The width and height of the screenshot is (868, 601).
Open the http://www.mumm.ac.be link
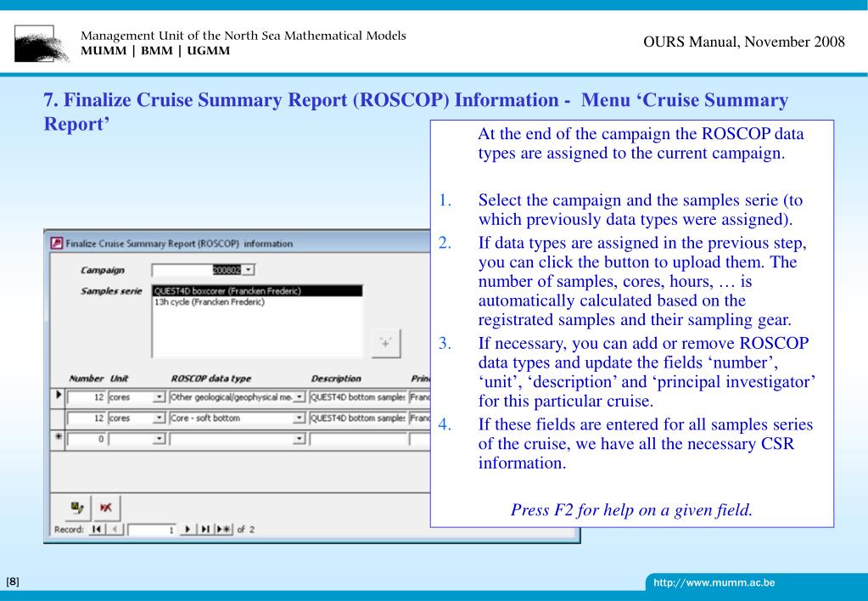(x=714, y=582)
